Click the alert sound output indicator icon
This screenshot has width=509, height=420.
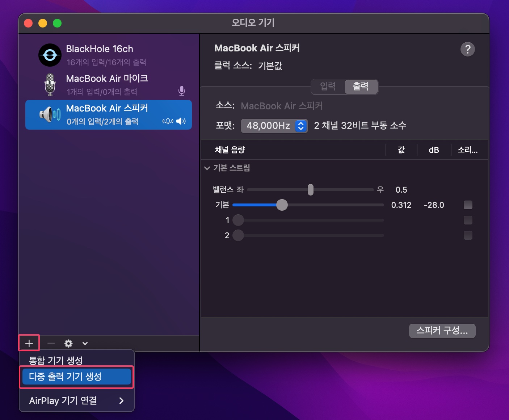(168, 121)
